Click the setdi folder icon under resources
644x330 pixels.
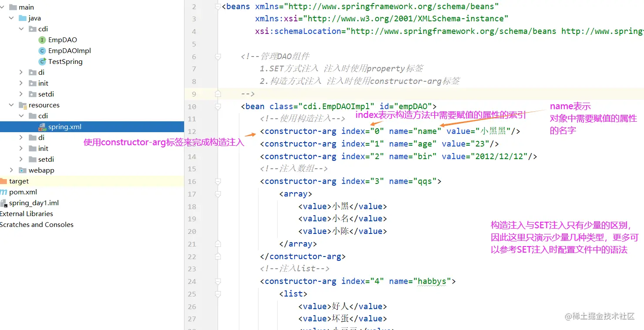tap(33, 160)
